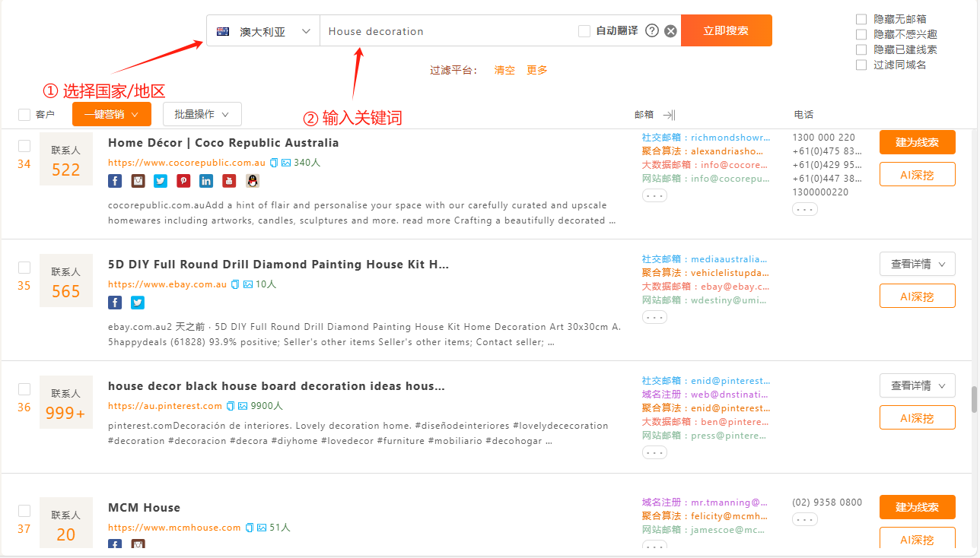Check 隐藏不感兴趣 option
The image size is (980, 558).
(861, 34)
